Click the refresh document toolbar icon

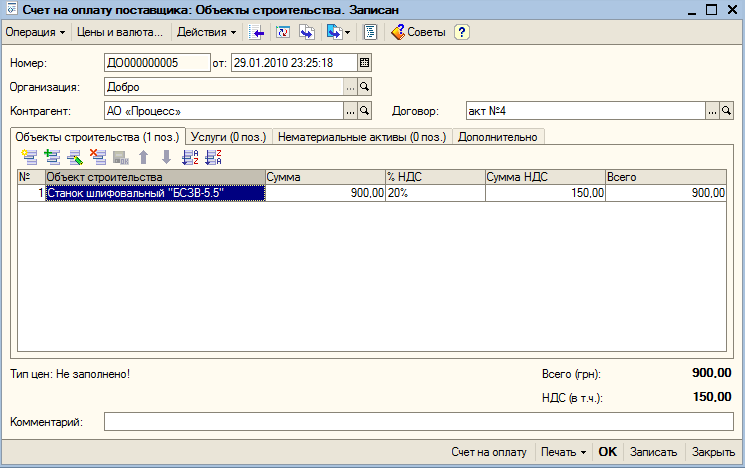[x=283, y=33]
